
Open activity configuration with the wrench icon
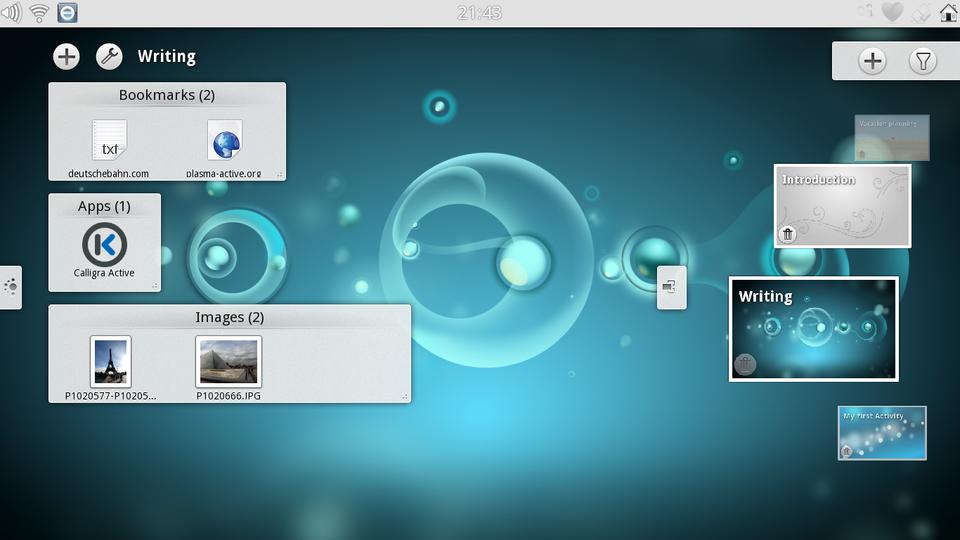point(109,56)
